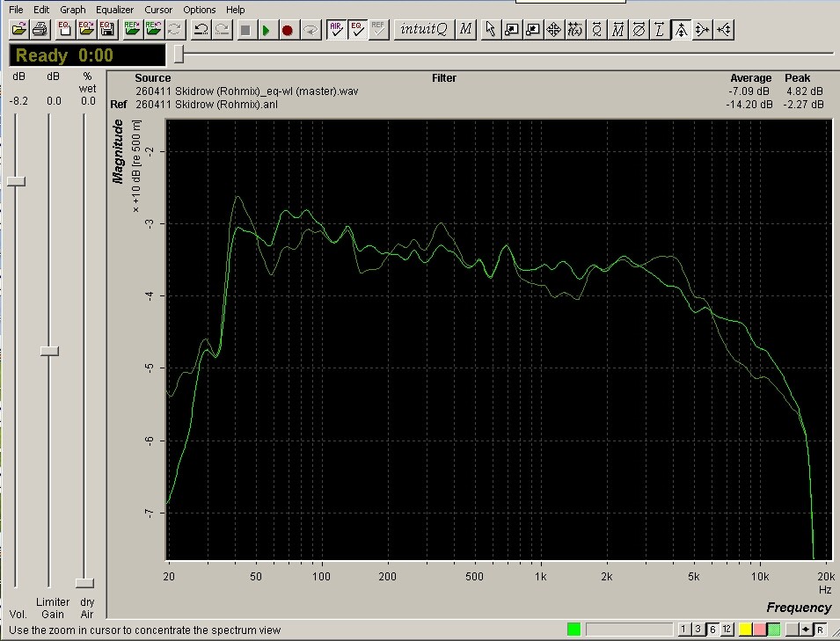The image size is (840, 641).
Task: Open the Equalizer menu
Action: click(x=114, y=10)
